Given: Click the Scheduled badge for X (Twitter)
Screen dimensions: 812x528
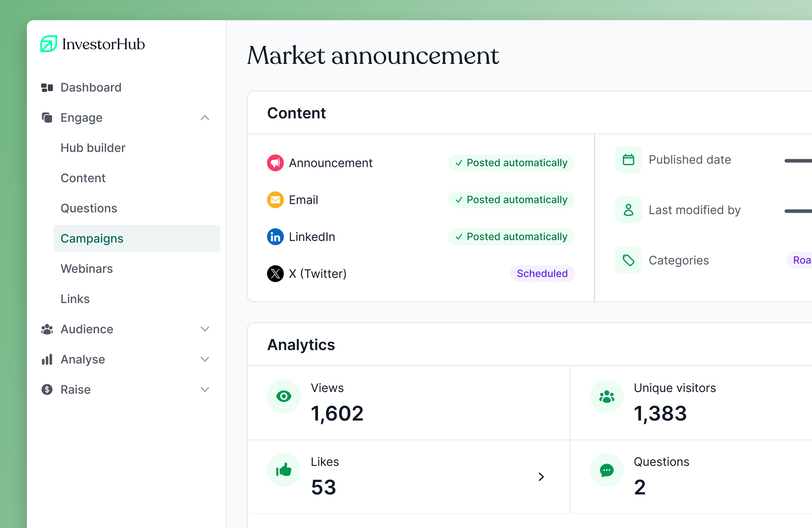Looking at the screenshot, I should click(x=542, y=274).
